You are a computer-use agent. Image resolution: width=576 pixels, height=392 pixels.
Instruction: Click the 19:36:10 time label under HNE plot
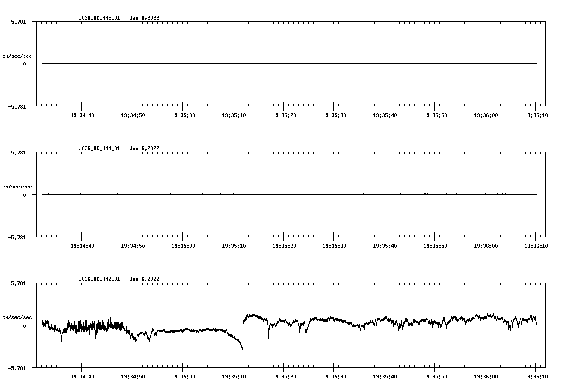coord(536,115)
